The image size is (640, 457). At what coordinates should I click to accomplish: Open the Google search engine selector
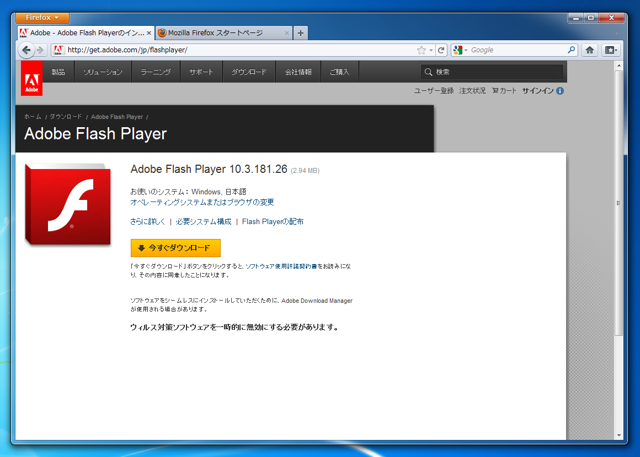coord(460,50)
